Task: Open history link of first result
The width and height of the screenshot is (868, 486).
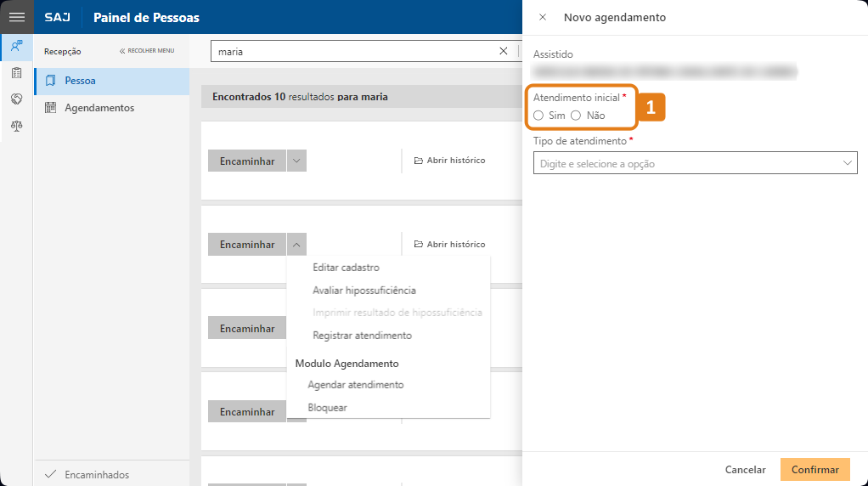Action: (449, 160)
